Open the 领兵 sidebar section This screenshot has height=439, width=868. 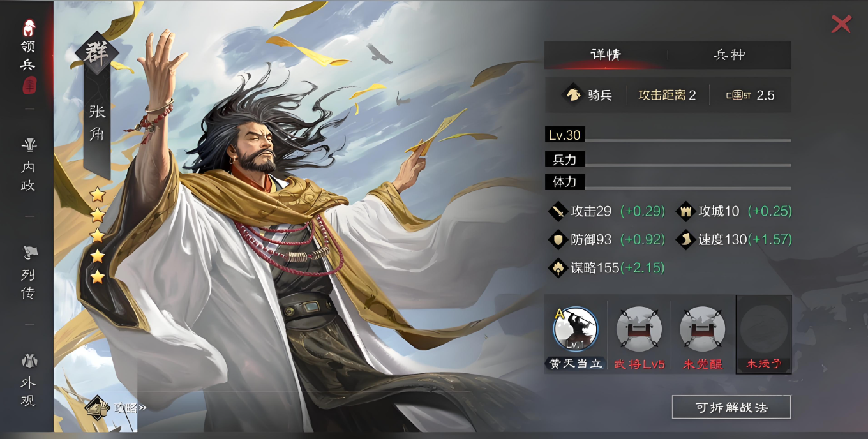click(28, 56)
